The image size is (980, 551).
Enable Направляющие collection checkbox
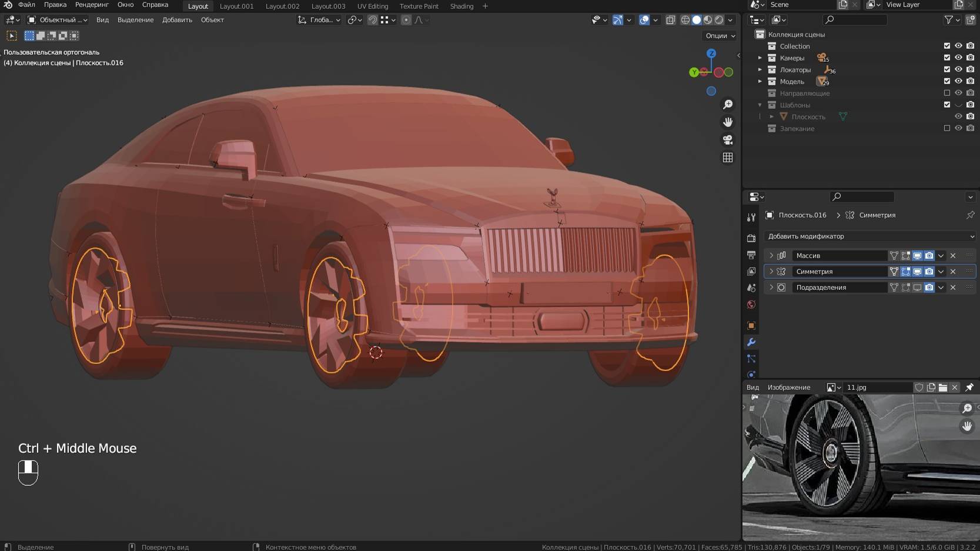pos(946,93)
